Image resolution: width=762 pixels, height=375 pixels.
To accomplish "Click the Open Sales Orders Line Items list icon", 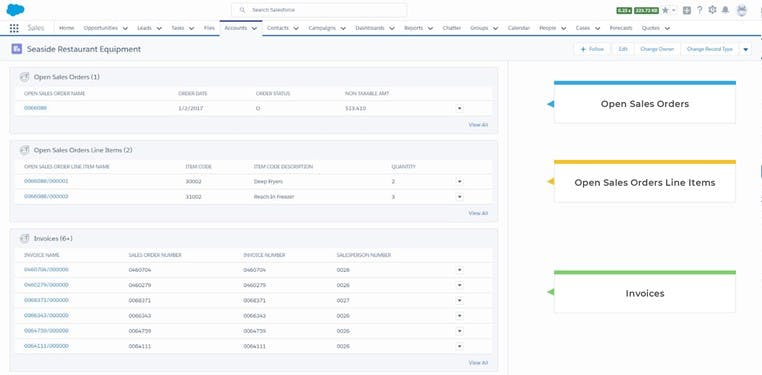I will (25, 150).
